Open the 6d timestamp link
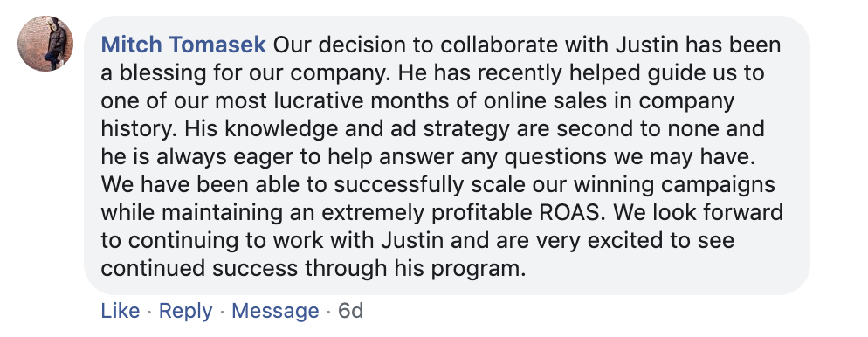868x337 pixels. (350, 311)
